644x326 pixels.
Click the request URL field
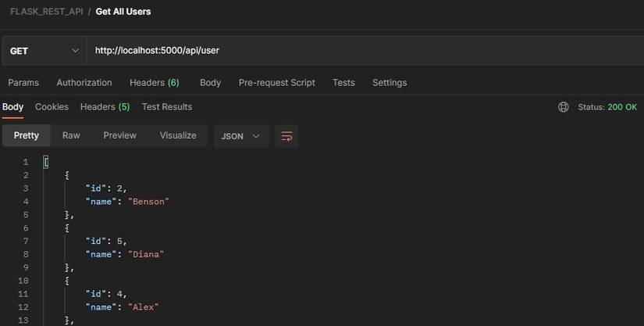(x=365, y=51)
